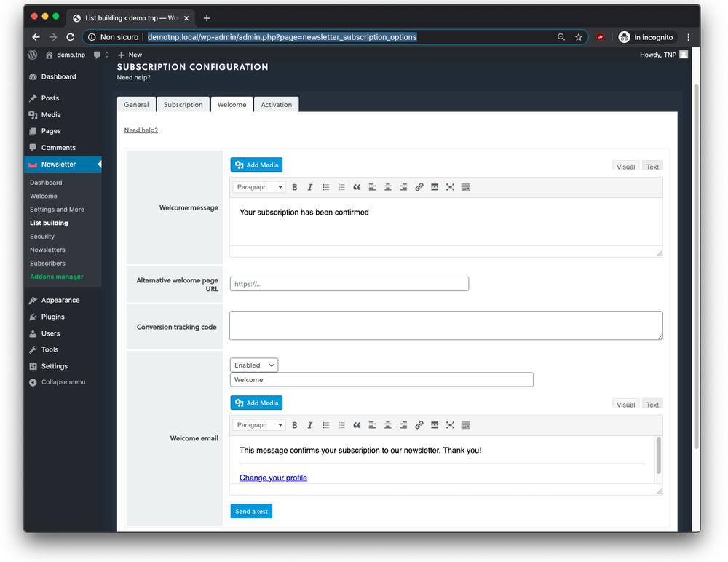Open fullscreen mode in Welcome email editor

click(450, 425)
